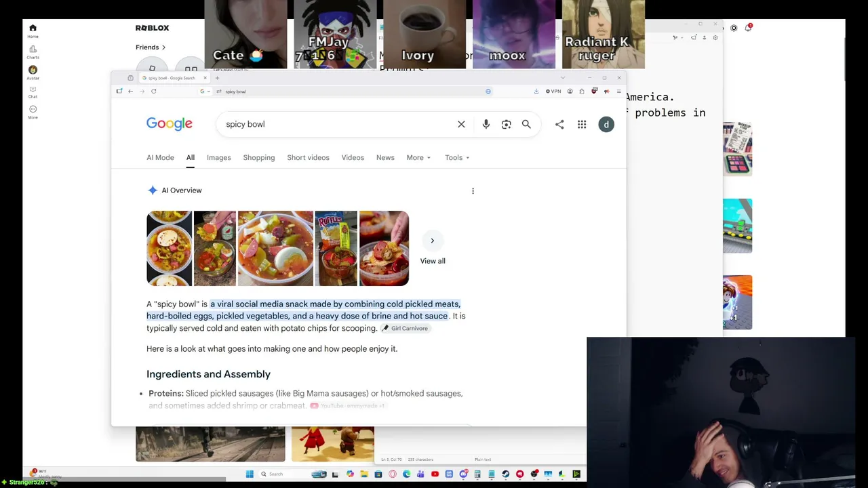Screen dimensions: 868x488
Task: Switch to AI Mode tab
Action: tap(160, 157)
